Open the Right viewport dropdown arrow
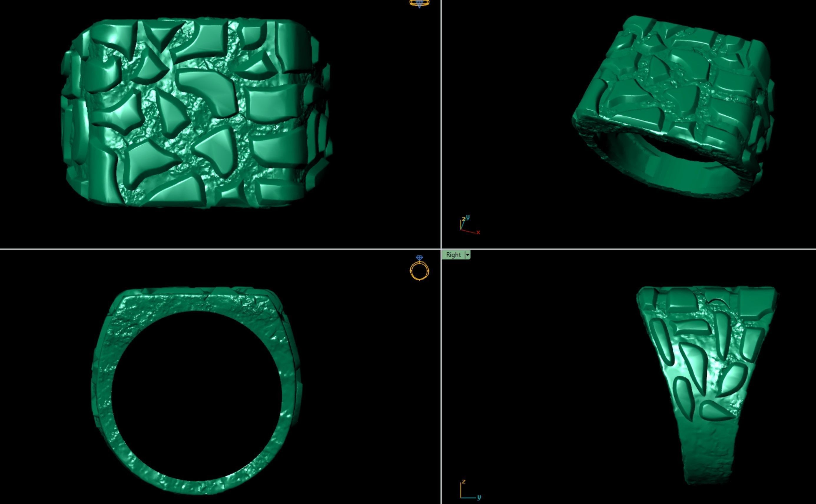The image size is (816, 504). (x=467, y=255)
